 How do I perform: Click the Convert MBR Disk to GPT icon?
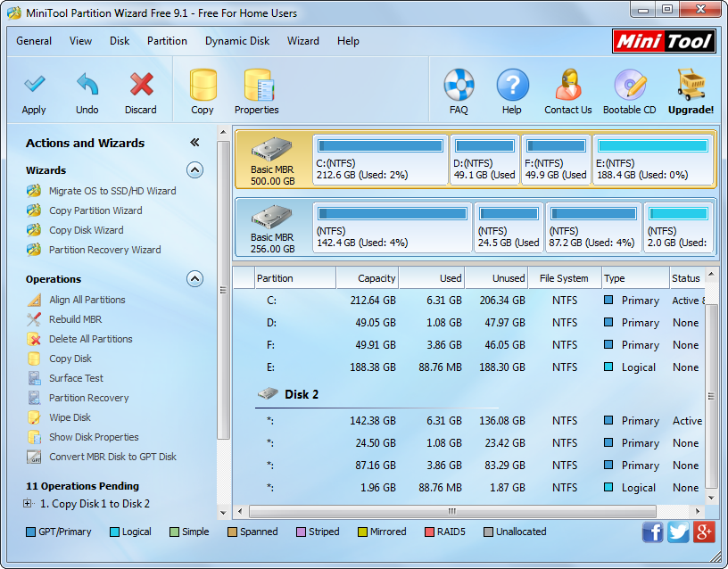[x=34, y=457]
